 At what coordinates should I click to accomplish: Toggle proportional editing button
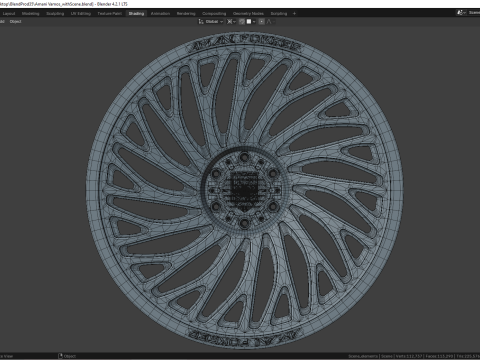(x=262, y=22)
